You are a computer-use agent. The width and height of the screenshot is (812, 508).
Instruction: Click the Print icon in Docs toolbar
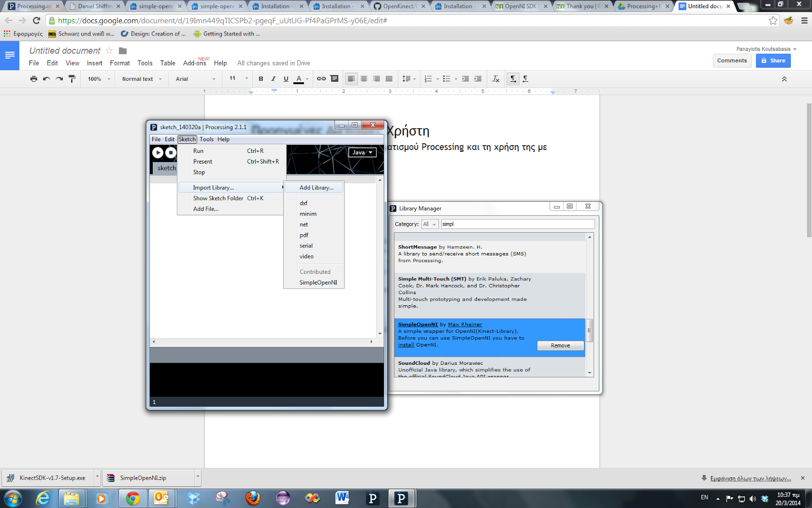click(33, 79)
